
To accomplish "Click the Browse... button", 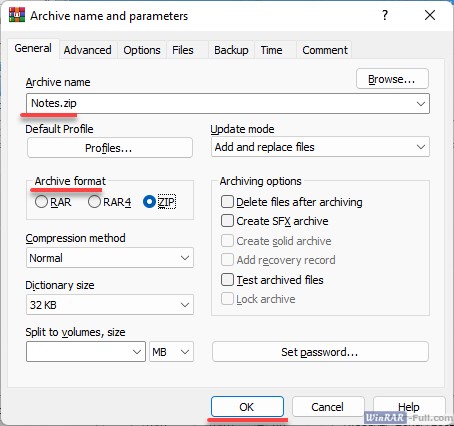I will point(392,79).
